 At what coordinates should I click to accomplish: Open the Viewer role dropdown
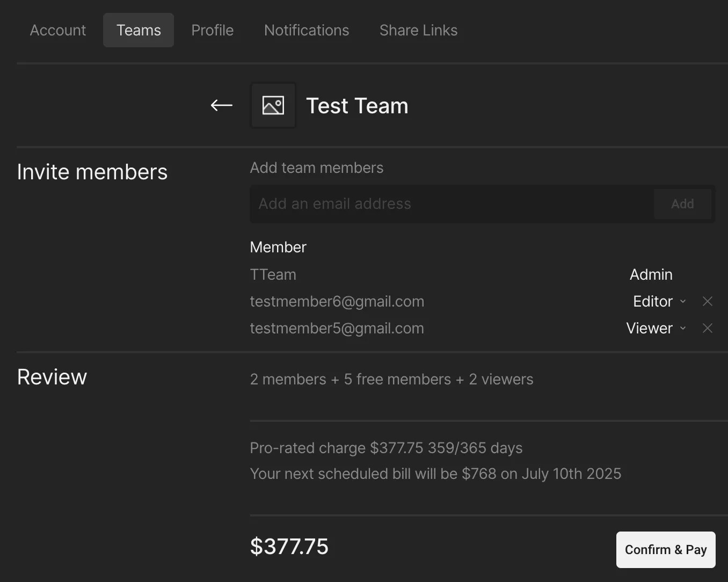[656, 328]
